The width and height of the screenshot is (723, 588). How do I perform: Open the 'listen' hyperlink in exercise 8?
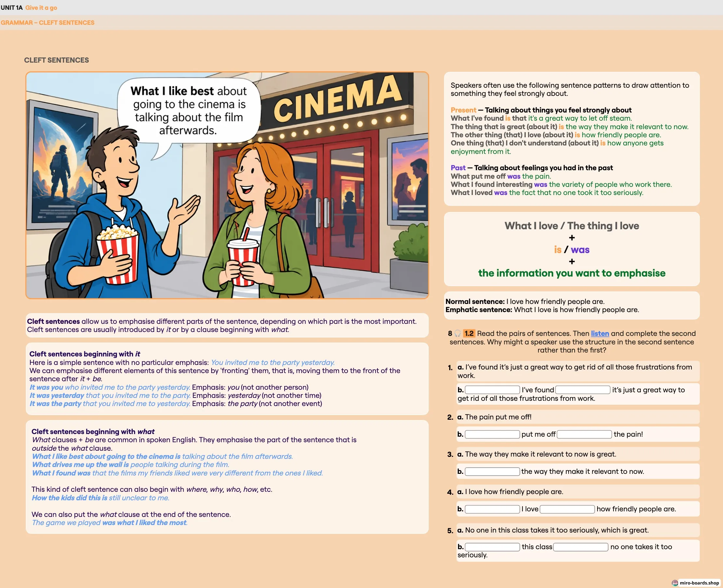[600, 333]
